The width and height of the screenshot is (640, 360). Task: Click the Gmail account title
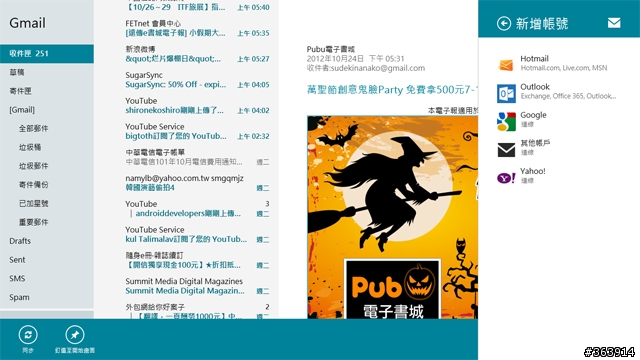coord(27,23)
